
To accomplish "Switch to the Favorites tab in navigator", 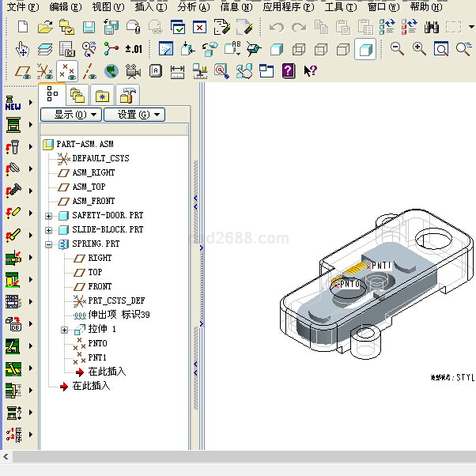I will pyautogui.click(x=102, y=96).
